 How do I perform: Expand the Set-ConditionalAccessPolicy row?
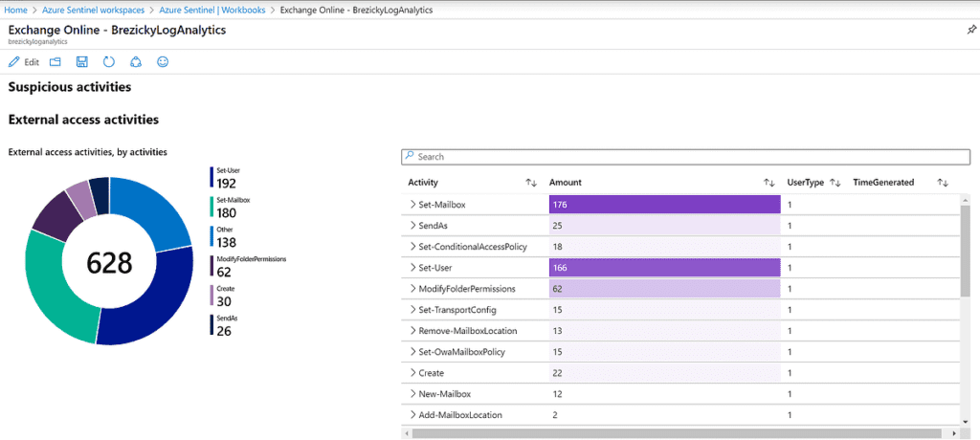[413, 246]
